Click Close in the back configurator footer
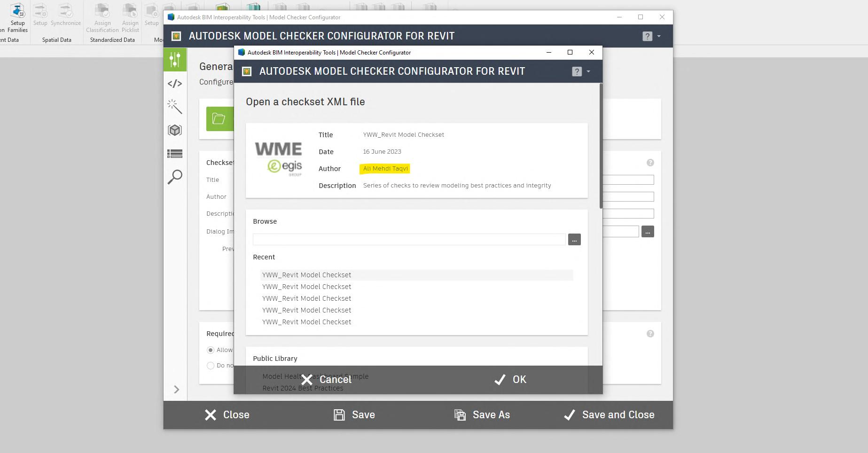The image size is (868, 453). tap(227, 415)
